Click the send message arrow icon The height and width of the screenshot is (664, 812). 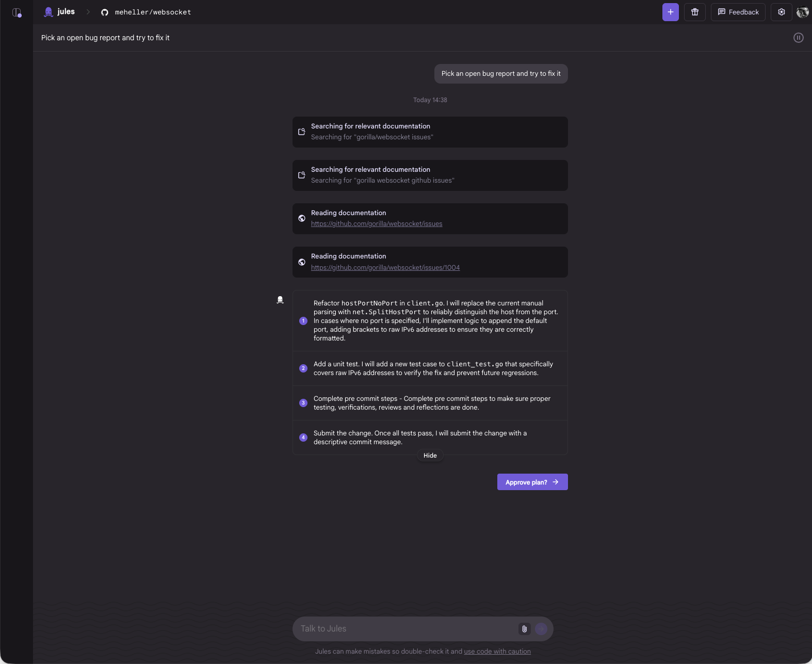(x=541, y=628)
